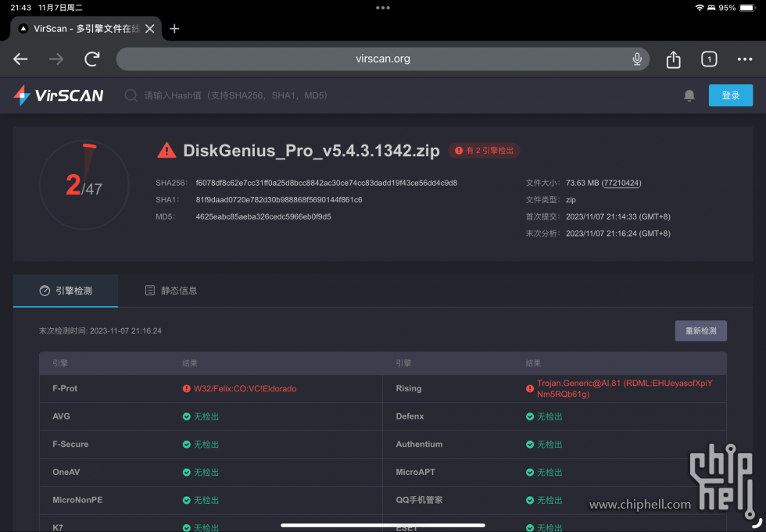Select the SHA1 hash value

[x=279, y=200]
